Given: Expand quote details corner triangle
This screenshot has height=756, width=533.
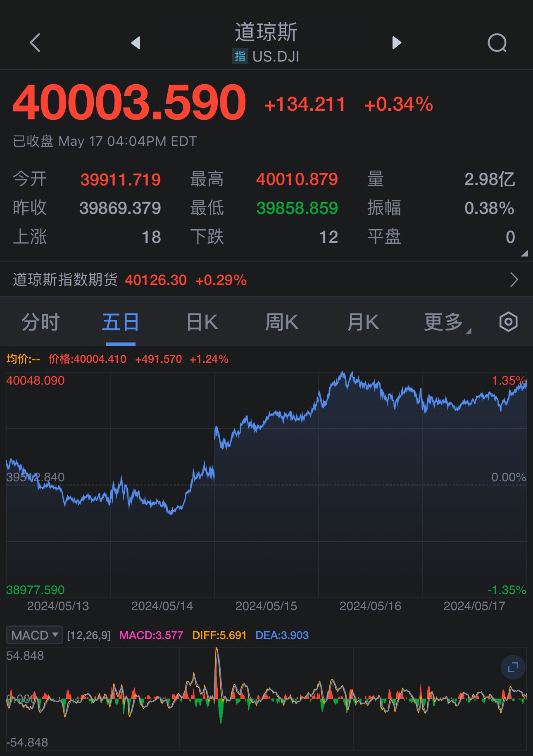Looking at the screenshot, I should [524, 253].
